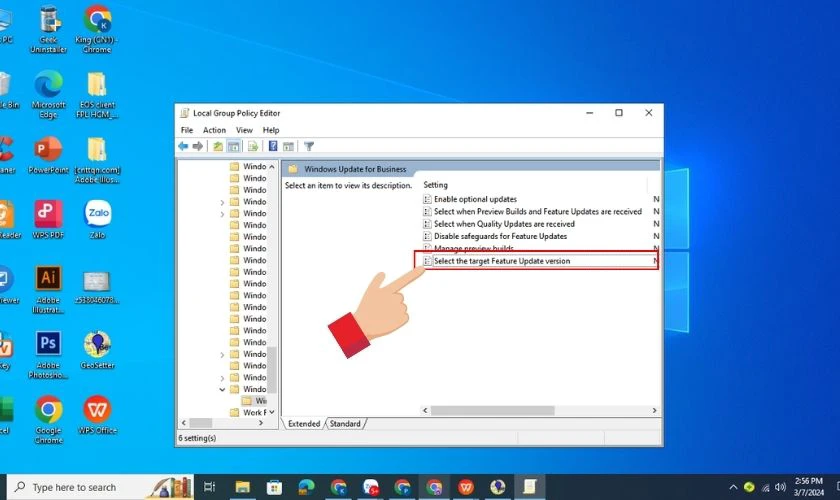Image resolution: width=840 pixels, height=500 pixels.
Task: Select the Microsoft Edge desktop icon
Action: pos(49,95)
